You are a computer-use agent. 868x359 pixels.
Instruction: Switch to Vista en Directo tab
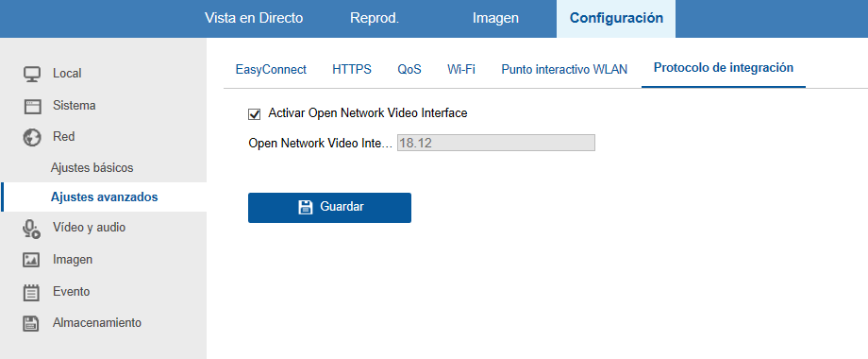tap(254, 18)
